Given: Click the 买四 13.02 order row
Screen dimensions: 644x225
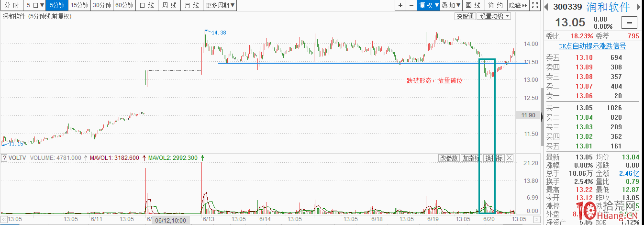Looking at the screenshot, I should pos(593,136).
